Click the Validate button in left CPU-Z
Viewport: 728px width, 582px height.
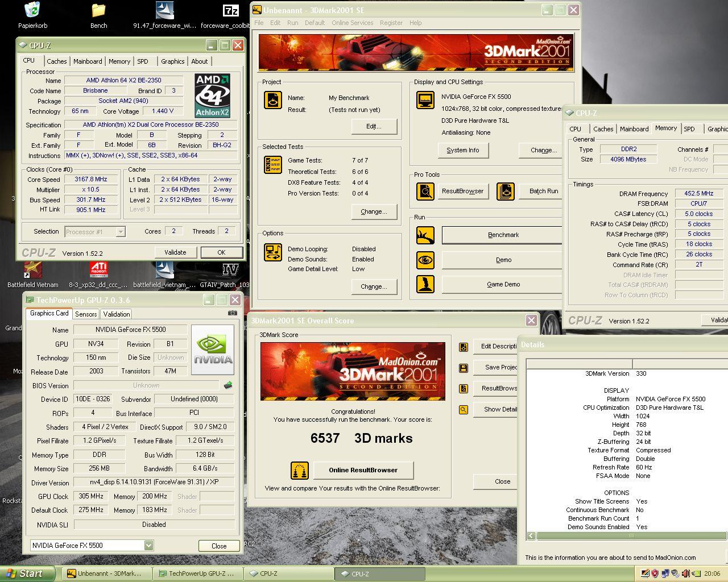point(175,252)
